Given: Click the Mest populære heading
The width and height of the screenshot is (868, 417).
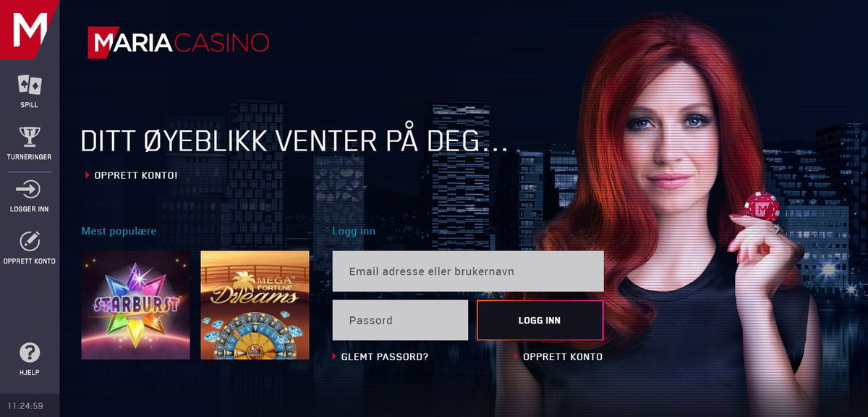Looking at the screenshot, I should [119, 232].
